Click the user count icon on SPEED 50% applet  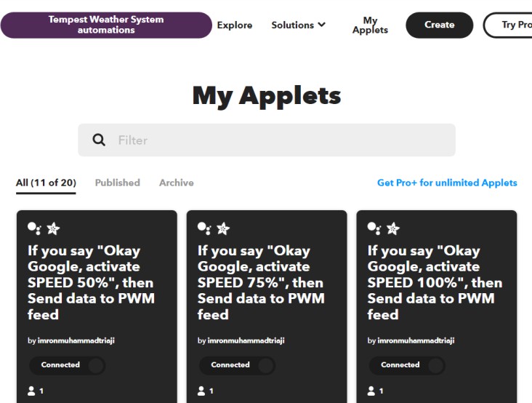pyautogui.click(x=32, y=391)
